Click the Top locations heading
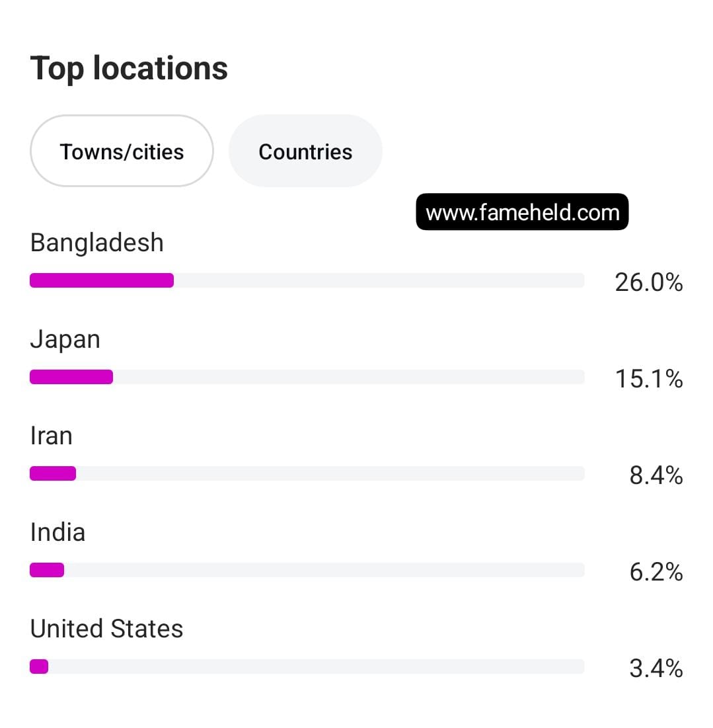The image size is (713, 728). [x=129, y=68]
